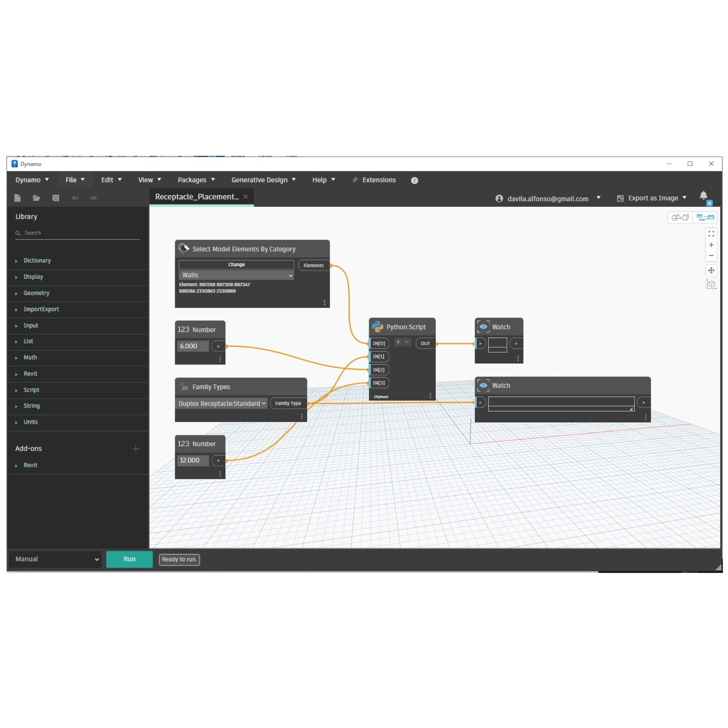Screen dimensions: 728x728
Task: Click the Library search field
Action: point(78,233)
